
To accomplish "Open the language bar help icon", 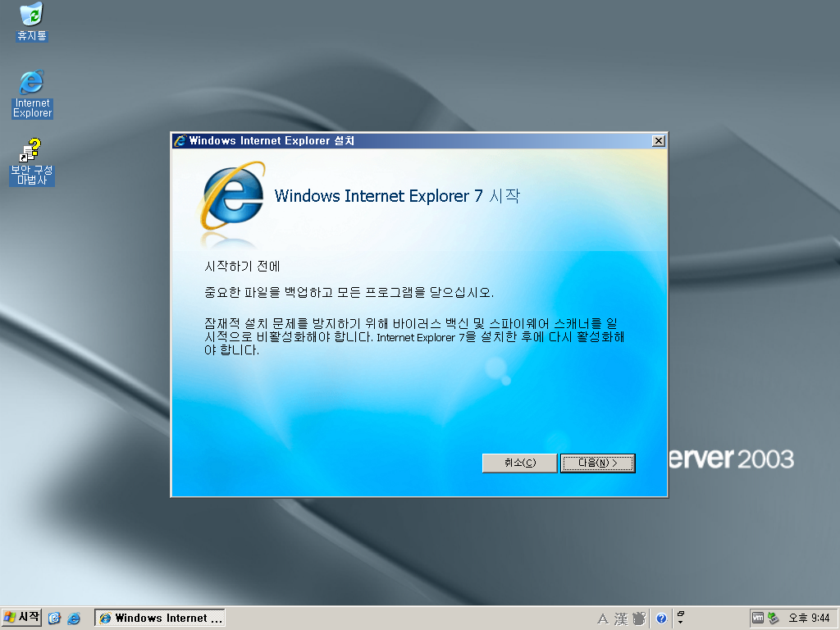I will pos(662,619).
